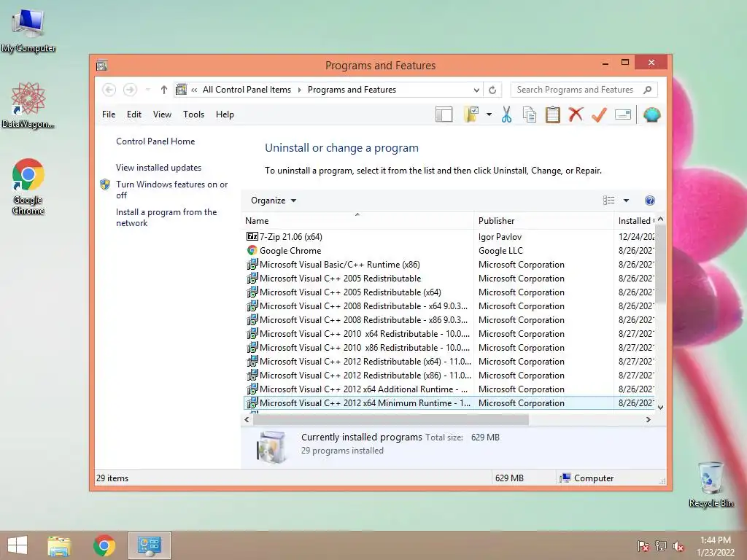This screenshot has width=747, height=560.
Task: Expand the breadcrumb double chevron
Action: pyautogui.click(x=194, y=90)
